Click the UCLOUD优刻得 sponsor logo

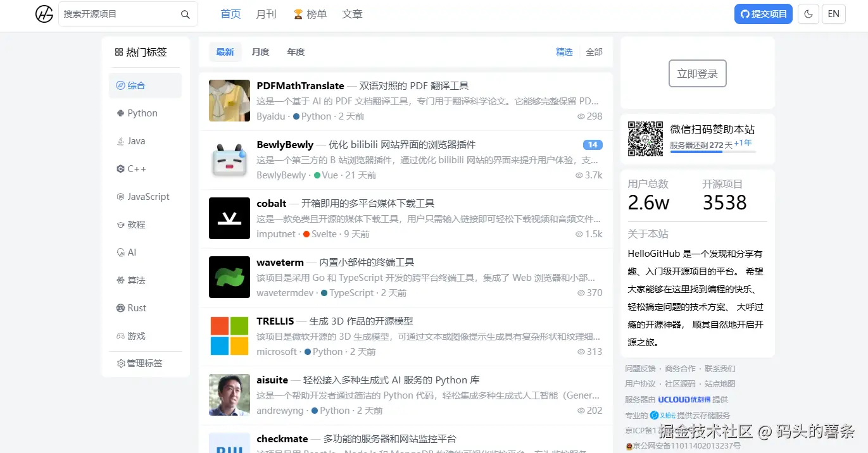click(684, 399)
